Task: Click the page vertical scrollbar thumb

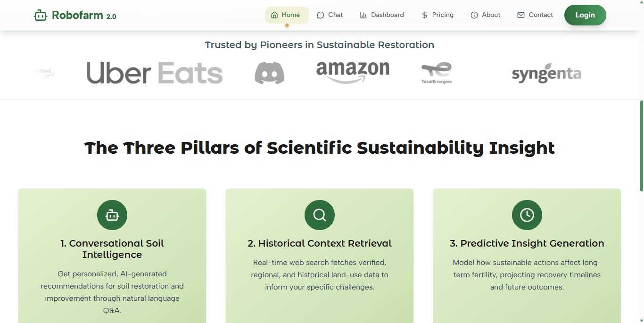Action: pyautogui.click(x=641, y=145)
